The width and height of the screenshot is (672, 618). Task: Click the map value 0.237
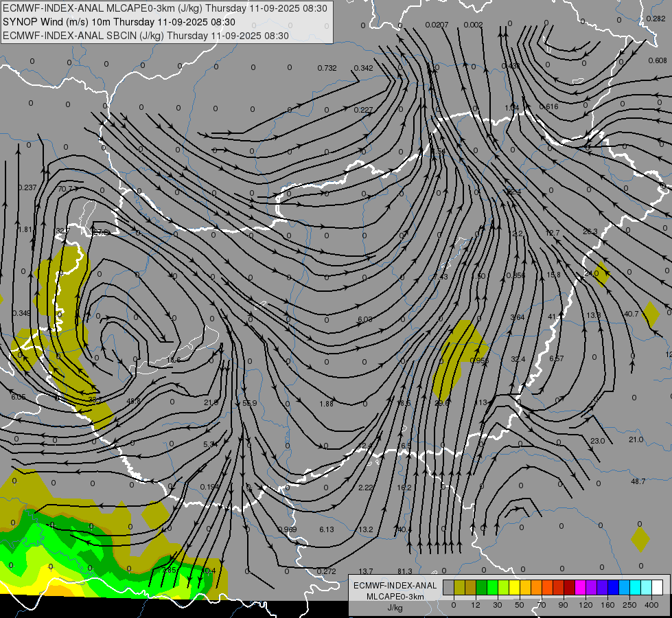point(27,188)
